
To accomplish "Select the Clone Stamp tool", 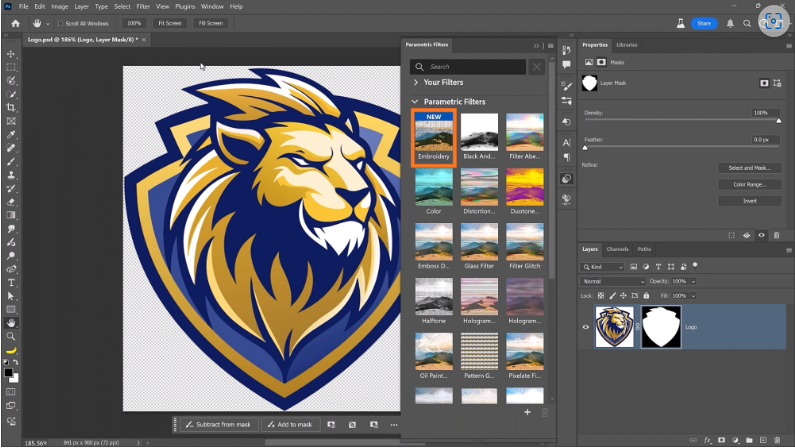I will (x=11, y=175).
